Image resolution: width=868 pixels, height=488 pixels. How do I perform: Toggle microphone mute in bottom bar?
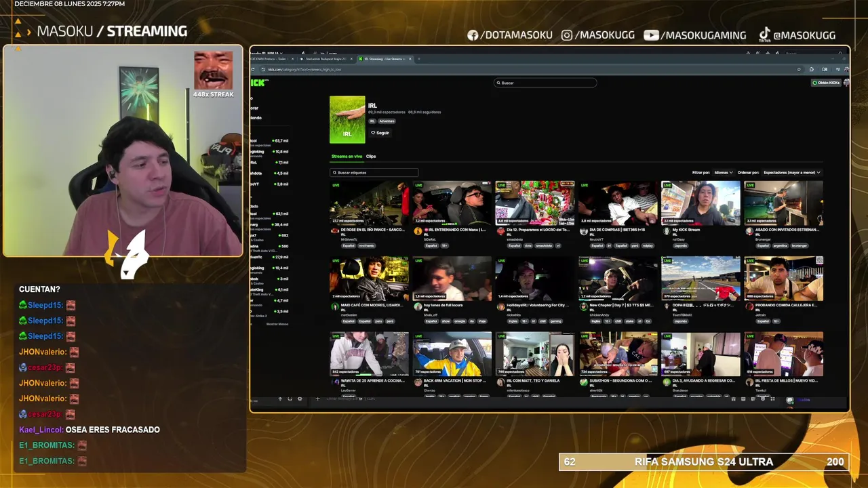coord(280,399)
